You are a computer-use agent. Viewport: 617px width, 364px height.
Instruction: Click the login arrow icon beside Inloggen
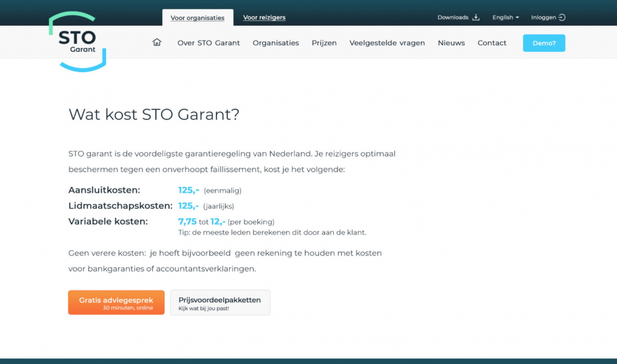pyautogui.click(x=562, y=17)
